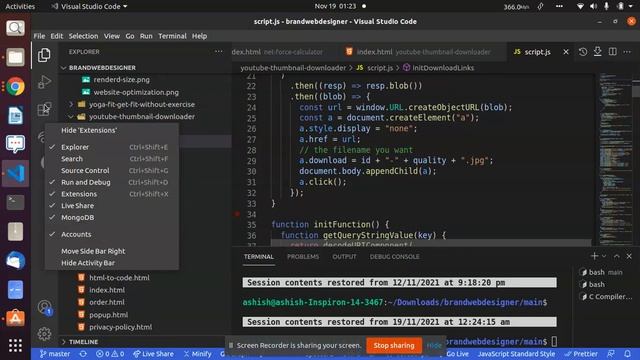The image size is (640, 360).
Task: Maximize the terminal panel with caret icon
Action: click(x=617, y=256)
